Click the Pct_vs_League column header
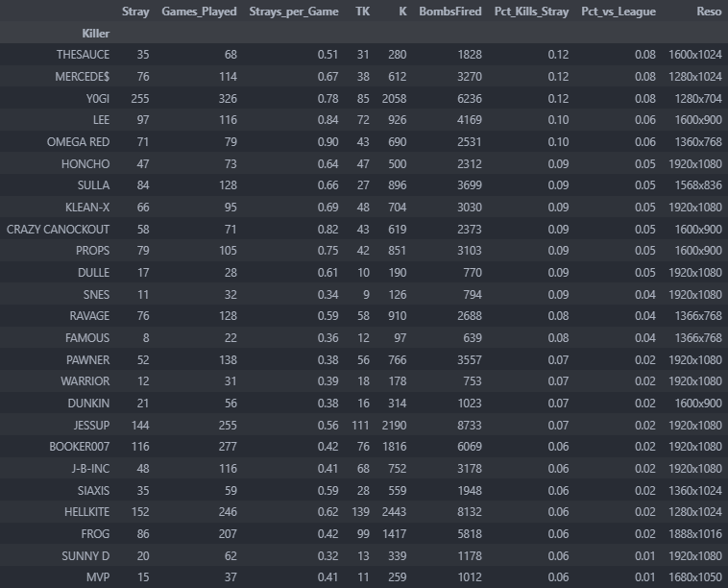Image resolution: width=728 pixels, height=588 pixels. (x=619, y=12)
